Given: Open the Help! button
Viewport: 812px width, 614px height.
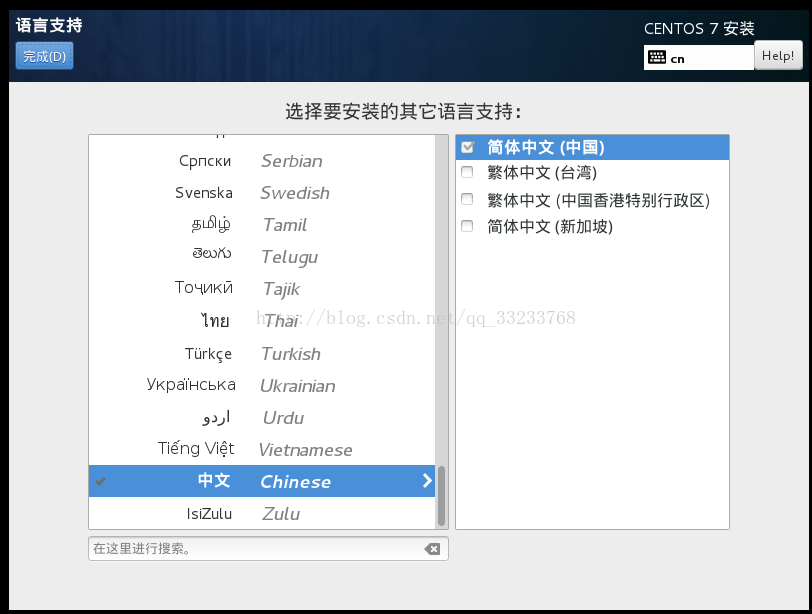Looking at the screenshot, I should coord(778,55).
